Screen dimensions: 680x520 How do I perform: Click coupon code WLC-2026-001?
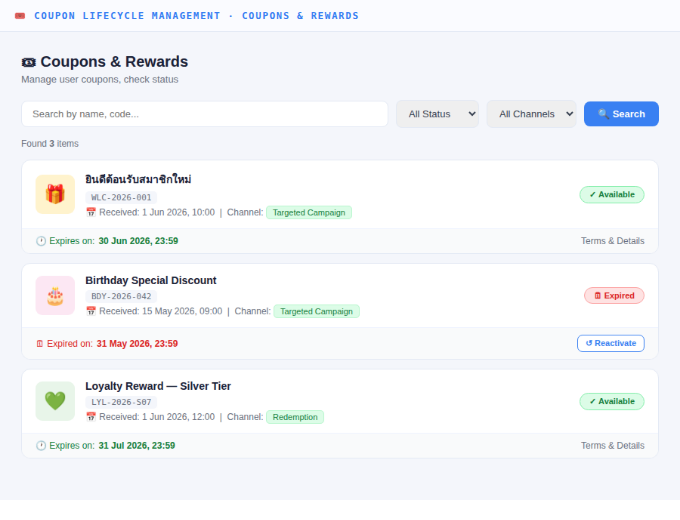point(121,198)
